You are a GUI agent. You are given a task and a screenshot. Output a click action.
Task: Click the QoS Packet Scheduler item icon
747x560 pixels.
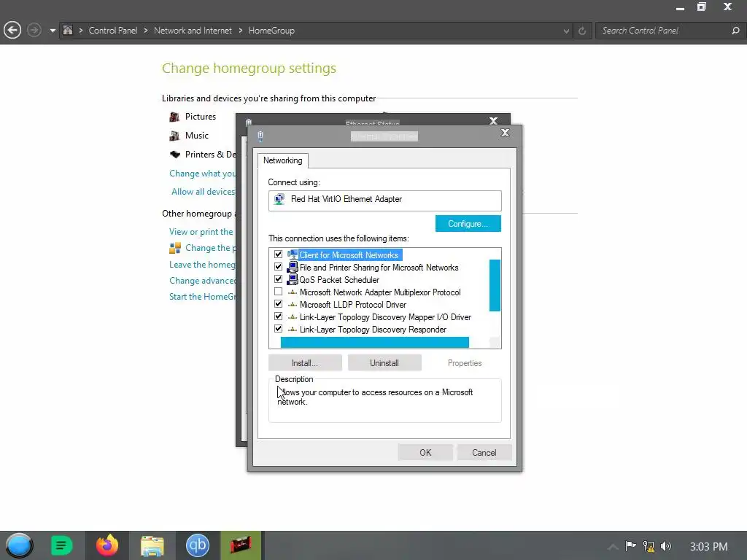[293, 279]
